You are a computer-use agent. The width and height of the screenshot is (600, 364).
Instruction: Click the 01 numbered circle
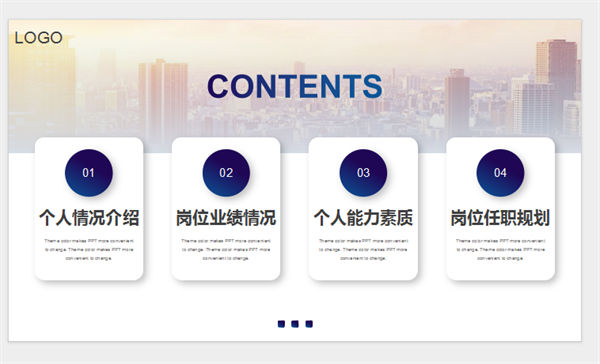(x=89, y=173)
